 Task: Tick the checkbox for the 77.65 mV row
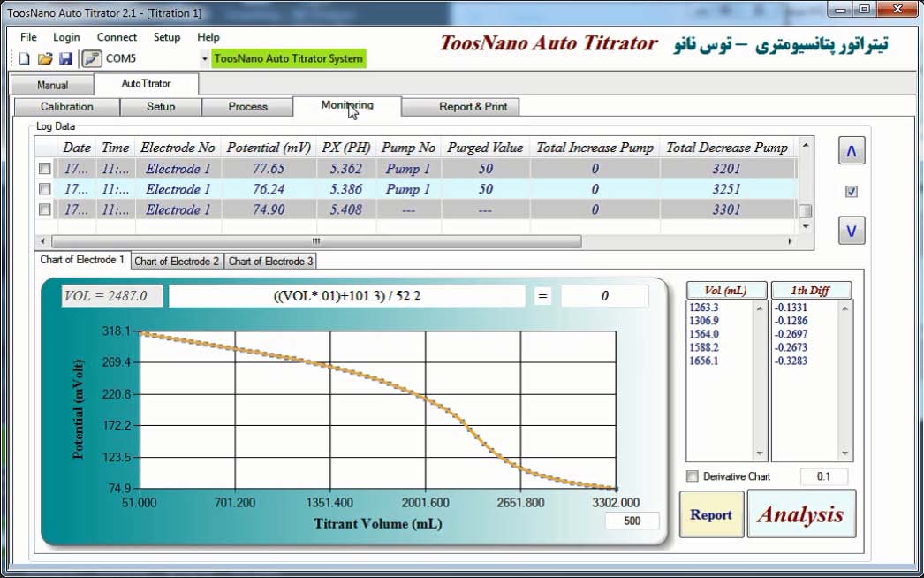[45, 169]
